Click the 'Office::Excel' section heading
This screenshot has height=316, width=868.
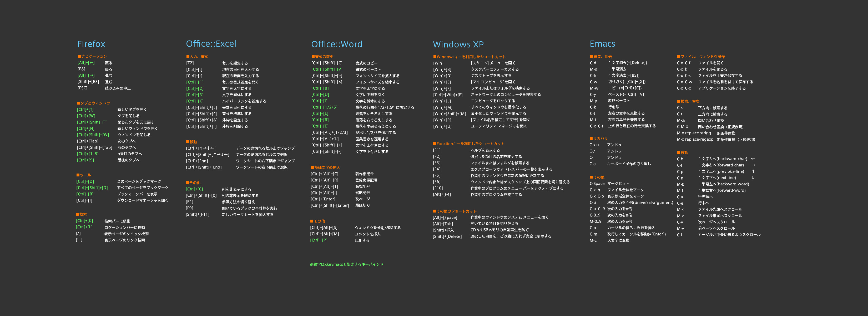211,43
